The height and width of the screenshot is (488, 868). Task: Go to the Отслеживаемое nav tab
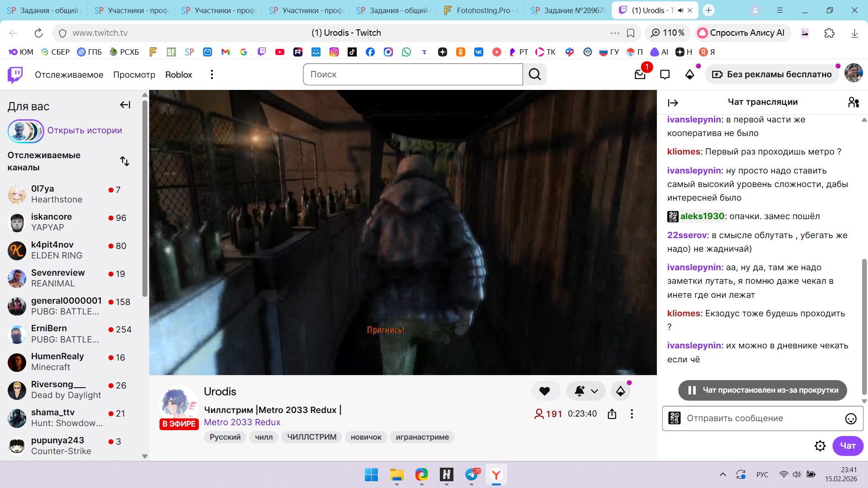[69, 75]
